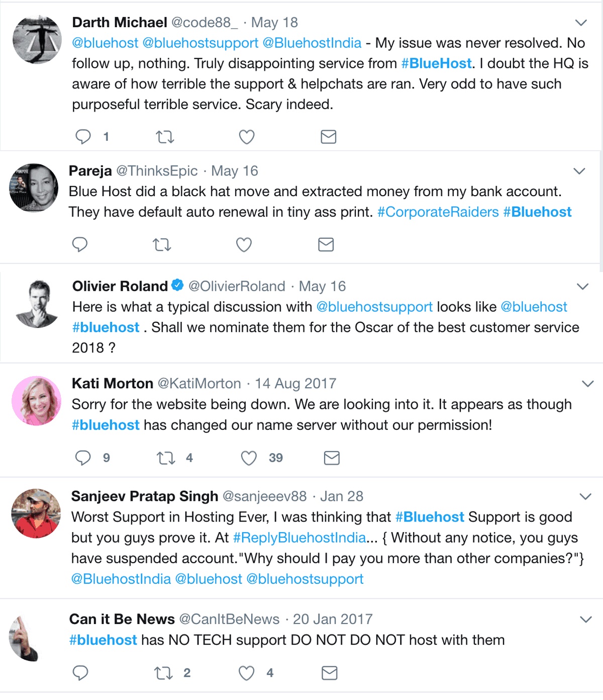Open the #CorporateRaiders hashtag link
Viewport: 603px width, 700px height.
(438, 212)
